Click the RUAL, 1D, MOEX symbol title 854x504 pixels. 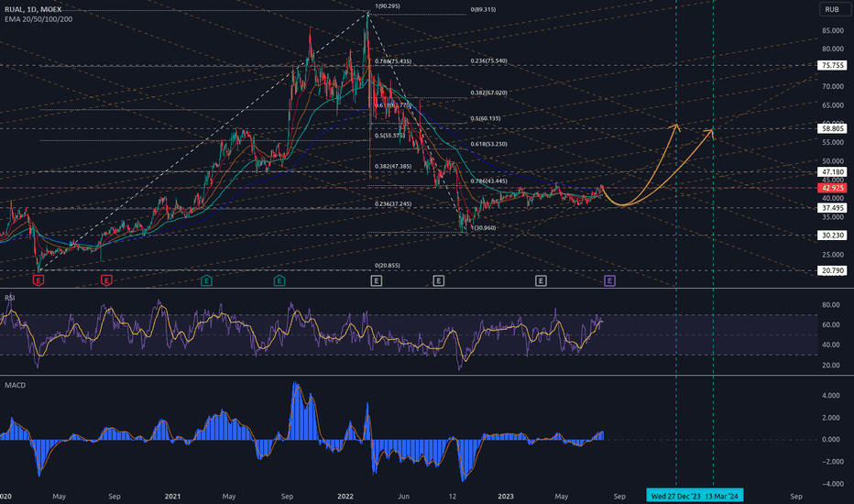click(33, 9)
